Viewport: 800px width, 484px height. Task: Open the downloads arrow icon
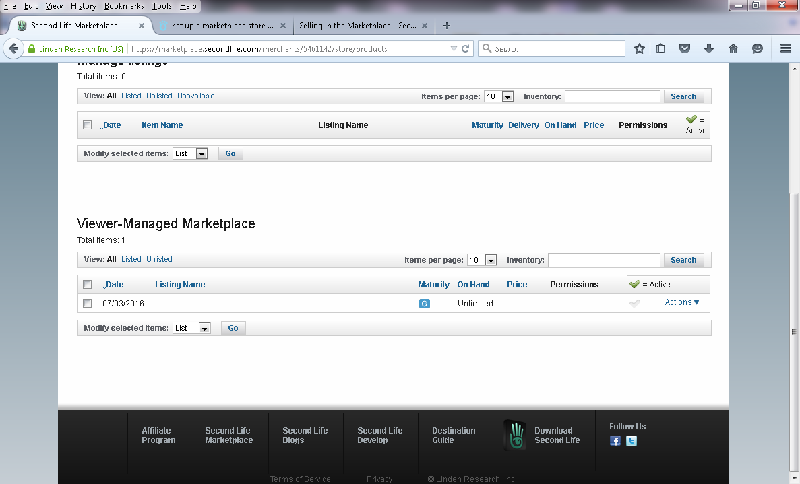[709, 48]
